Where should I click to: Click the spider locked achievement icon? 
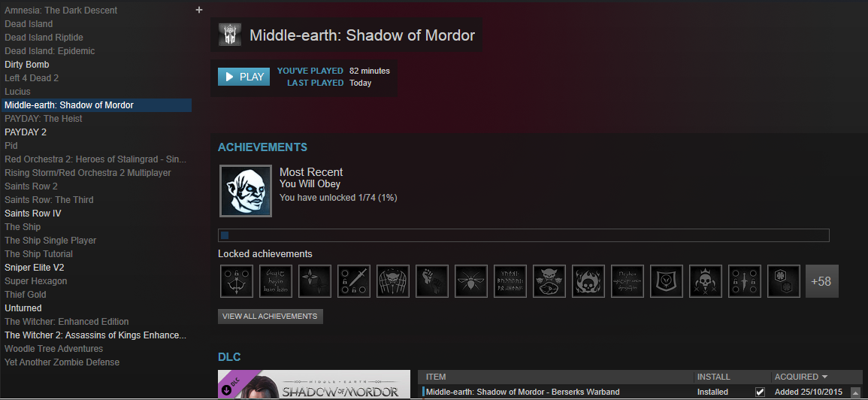pos(471,281)
